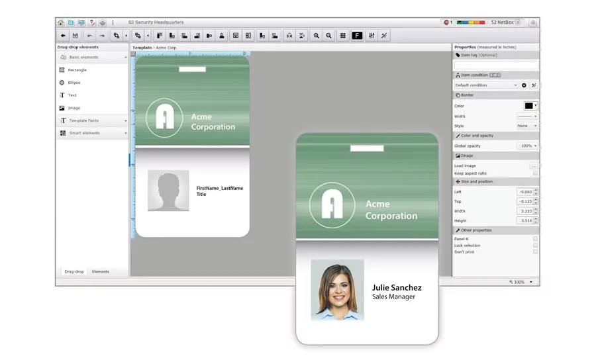Select the photo placeholder on the badge template
The image size is (596, 364).
point(168,191)
